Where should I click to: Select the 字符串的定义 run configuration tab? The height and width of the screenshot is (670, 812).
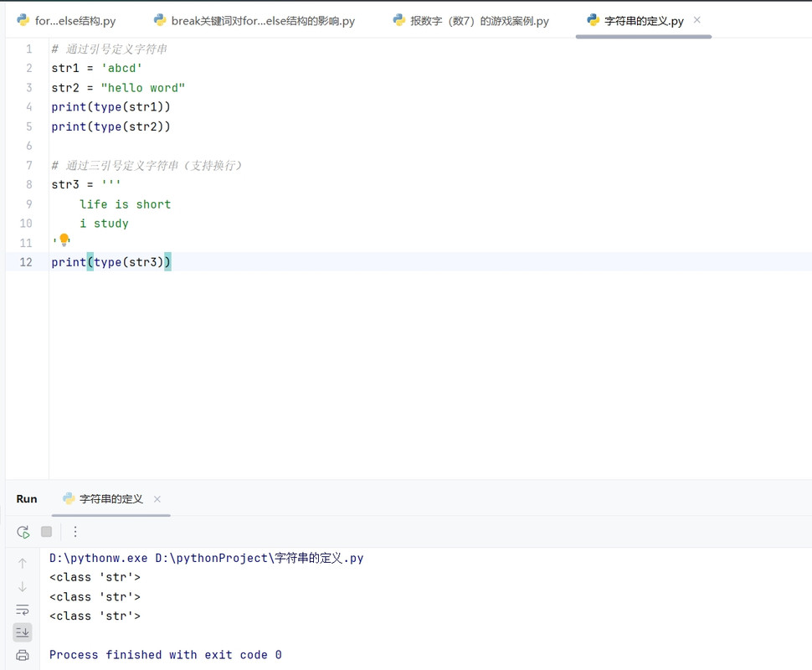110,499
